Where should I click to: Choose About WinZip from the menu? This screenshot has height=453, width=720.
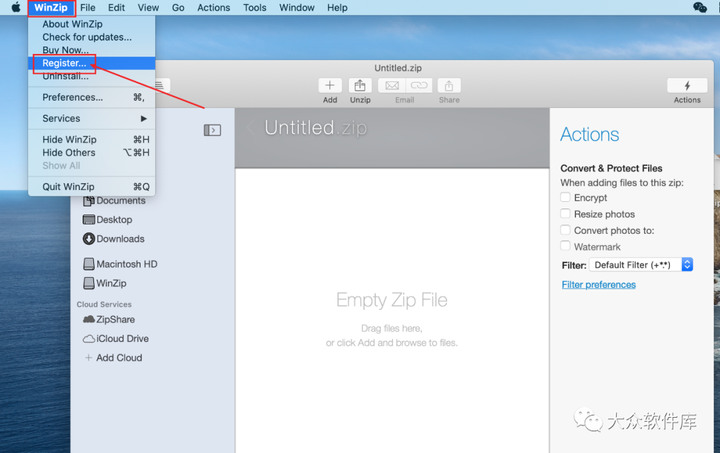click(x=91, y=24)
